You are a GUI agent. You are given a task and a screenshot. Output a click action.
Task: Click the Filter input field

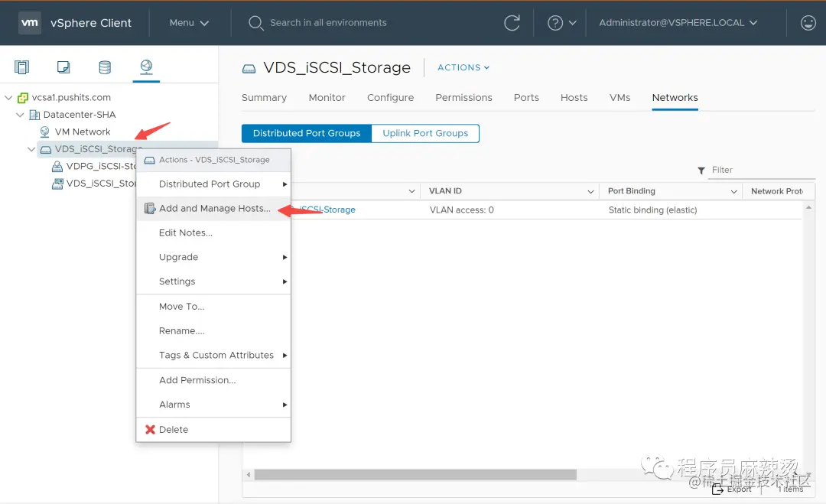[x=763, y=170]
